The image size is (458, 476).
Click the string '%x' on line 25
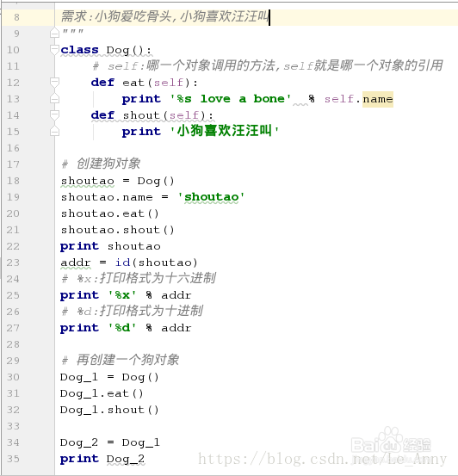pyautogui.click(x=122, y=295)
